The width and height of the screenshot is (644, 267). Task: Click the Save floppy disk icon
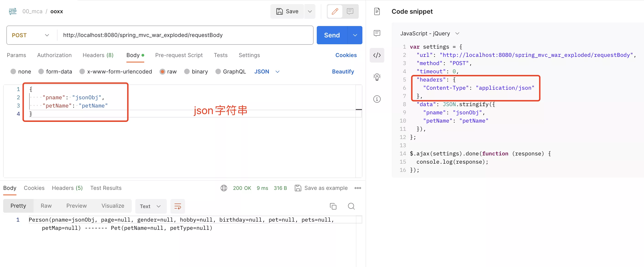(279, 11)
